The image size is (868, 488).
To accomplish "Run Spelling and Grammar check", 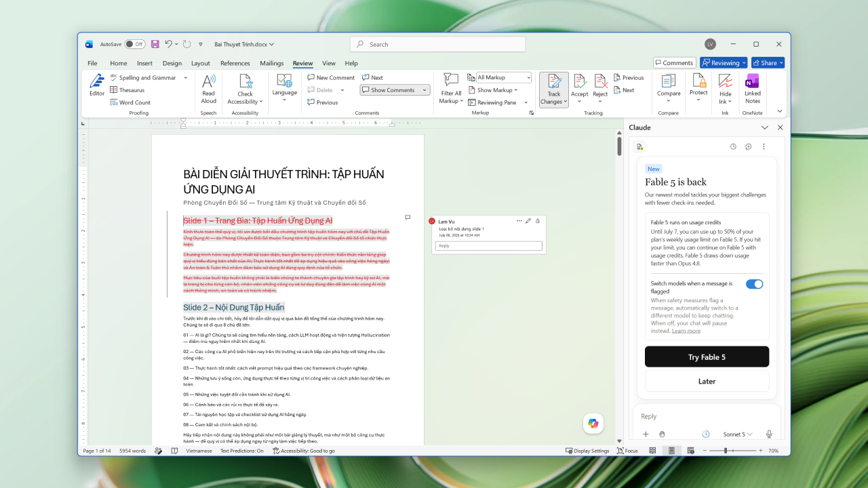I will [143, 78].
